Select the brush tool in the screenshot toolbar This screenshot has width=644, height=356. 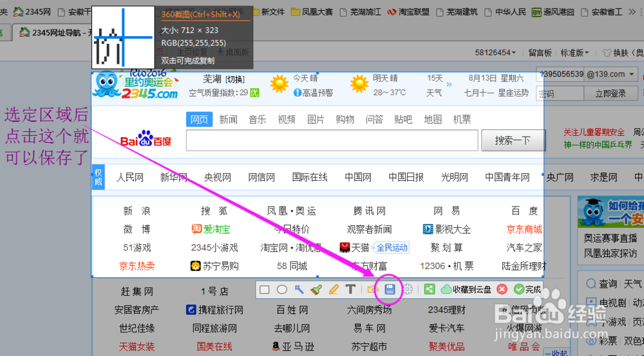point(316,290)
